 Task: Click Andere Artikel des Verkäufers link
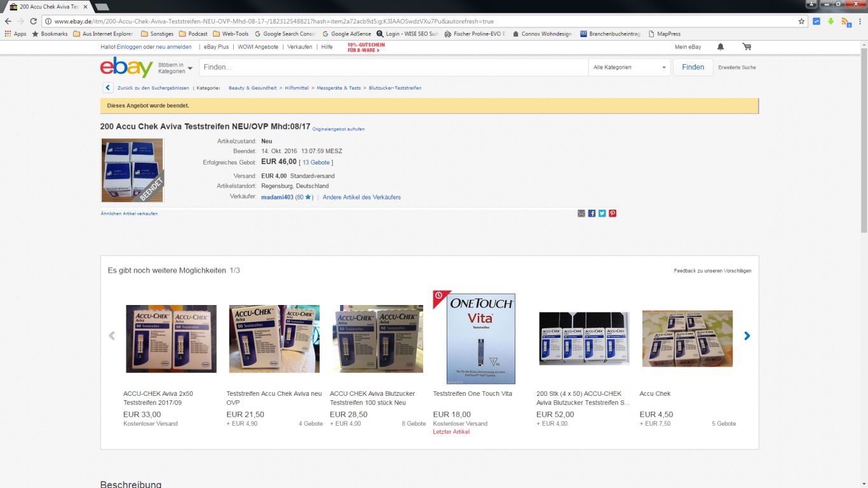[362, 197]
